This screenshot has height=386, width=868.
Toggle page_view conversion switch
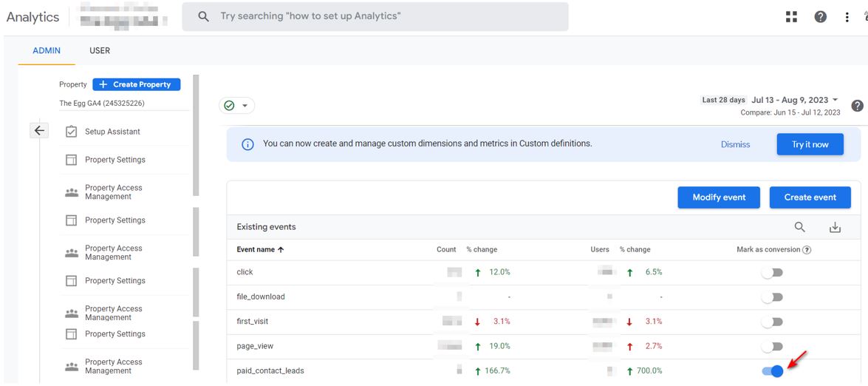[772, 347]
